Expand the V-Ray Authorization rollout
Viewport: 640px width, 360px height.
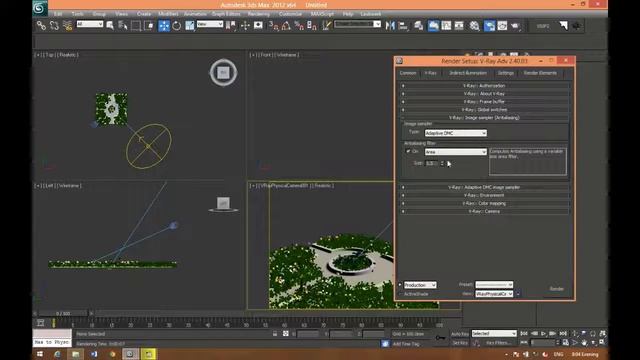click(x=484, y=86)
